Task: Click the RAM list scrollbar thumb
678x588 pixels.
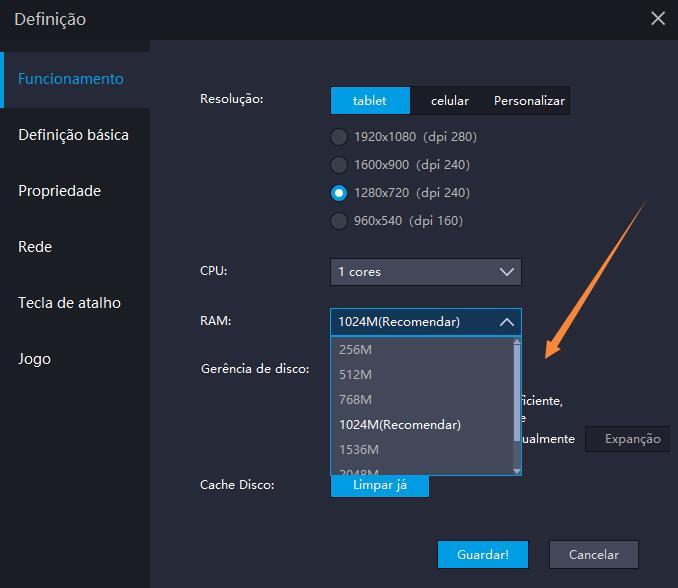Action: click(x=517, y=393)
